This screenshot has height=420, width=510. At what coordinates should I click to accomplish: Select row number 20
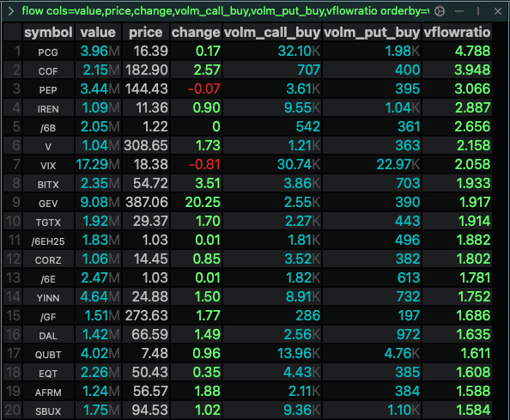[x=13, y=410]
